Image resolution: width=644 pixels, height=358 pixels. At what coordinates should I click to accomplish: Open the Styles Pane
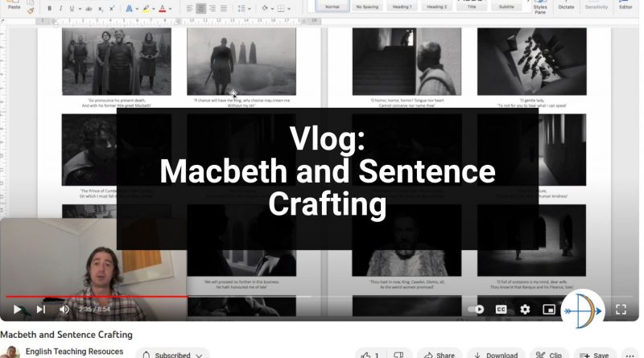[x=540, y=7]
